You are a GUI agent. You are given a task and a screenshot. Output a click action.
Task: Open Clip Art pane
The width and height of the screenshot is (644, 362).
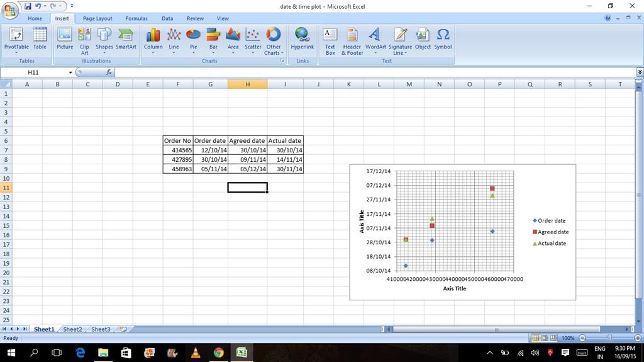pyautogui.click(x=84, y=41)
